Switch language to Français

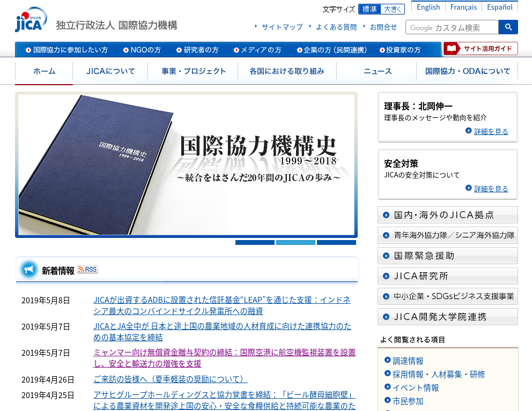tap(463, 7)
